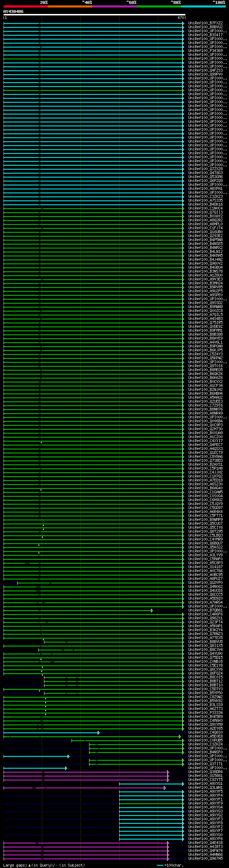Click the purple 60% identity legend bar
The height and width of the screenshot is (868, 229).
point(114,6)
